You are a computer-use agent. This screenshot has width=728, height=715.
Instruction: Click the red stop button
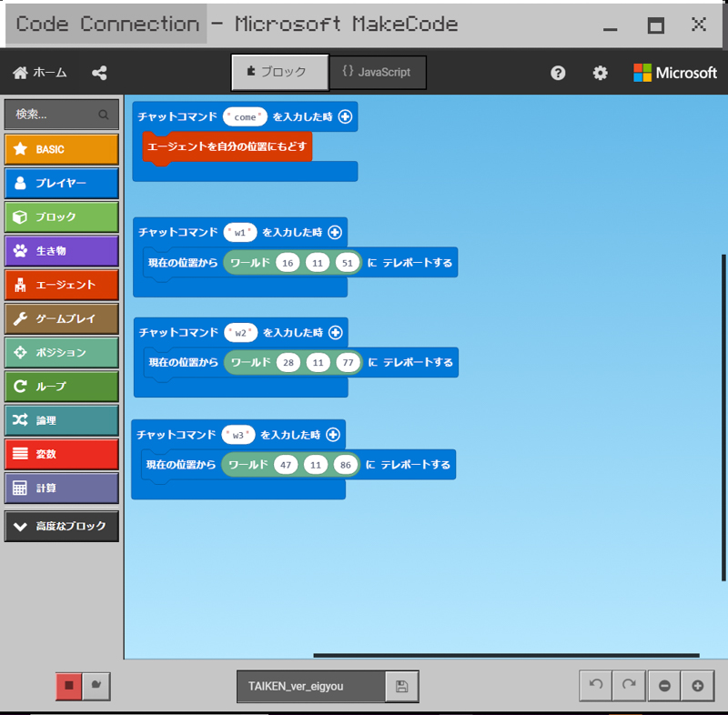69,686
